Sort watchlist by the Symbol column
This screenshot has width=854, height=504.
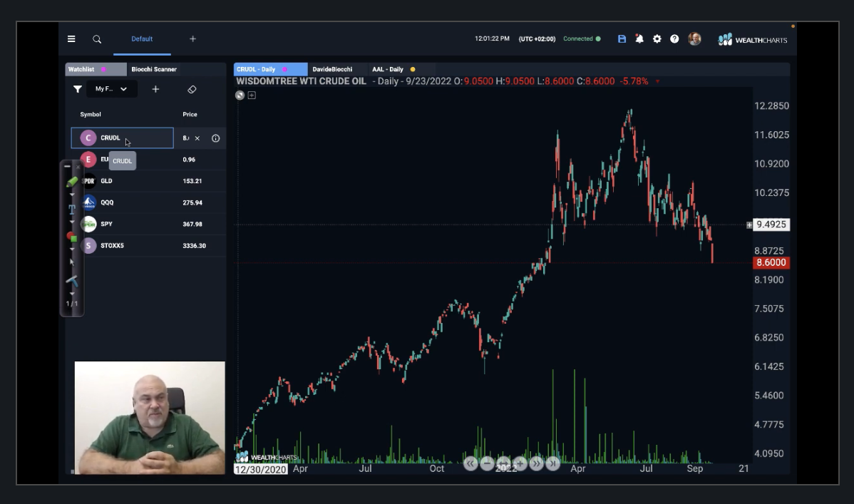coord(91,115)
